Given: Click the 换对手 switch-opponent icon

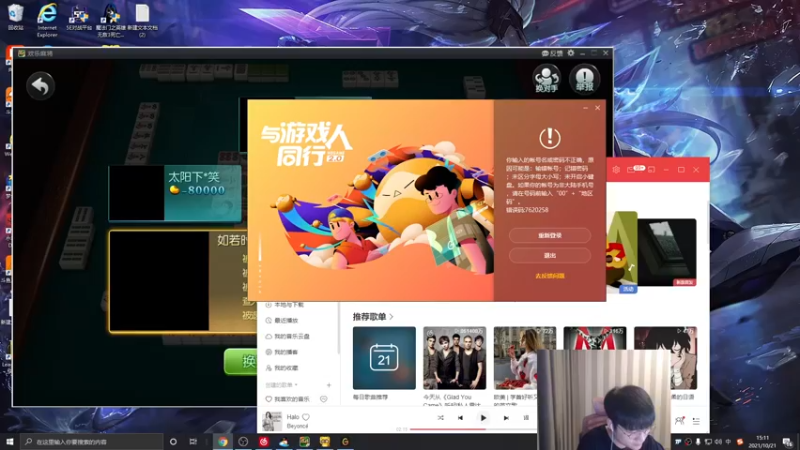Looking at the screenshot, I should [x=546, y=79].
